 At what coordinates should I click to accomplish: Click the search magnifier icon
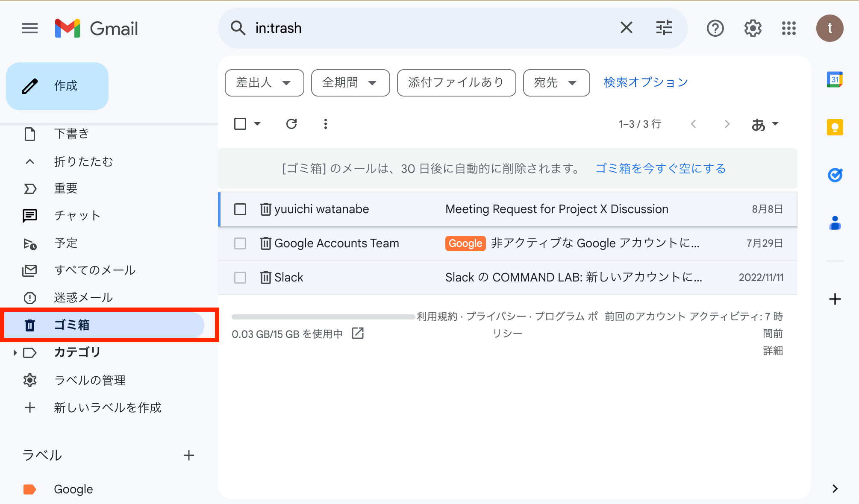coord(238,28)
